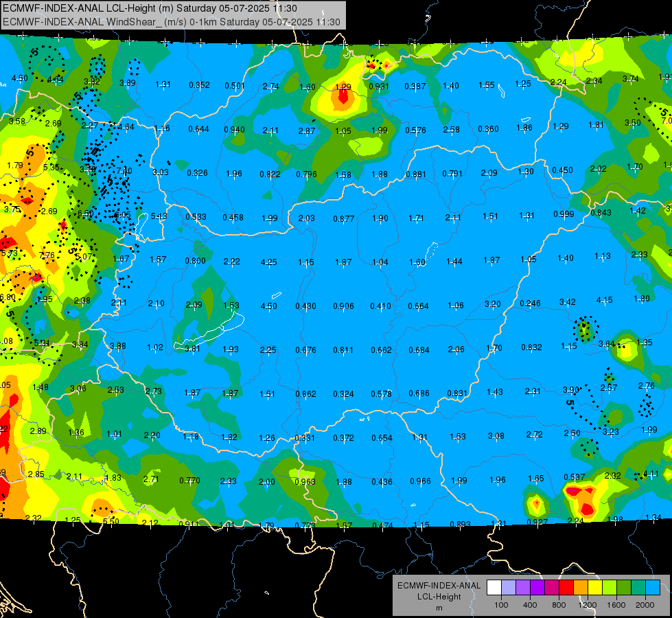Click the wind shear value 0.843
The height and width of the screenshot is (618, 672).
click(x=601, y=212)
